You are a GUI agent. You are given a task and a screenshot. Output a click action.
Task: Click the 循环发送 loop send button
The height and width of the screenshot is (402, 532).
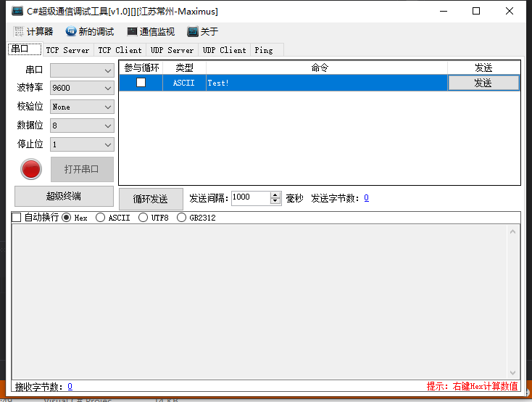pyautogui.click(x=151, y=199)
